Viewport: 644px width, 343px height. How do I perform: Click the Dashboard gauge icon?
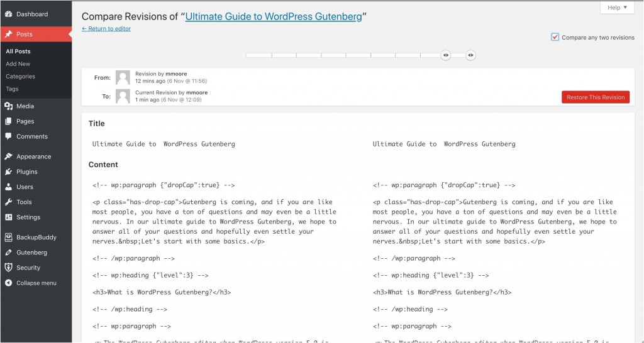pyautogui.click(x=9, y=14)
